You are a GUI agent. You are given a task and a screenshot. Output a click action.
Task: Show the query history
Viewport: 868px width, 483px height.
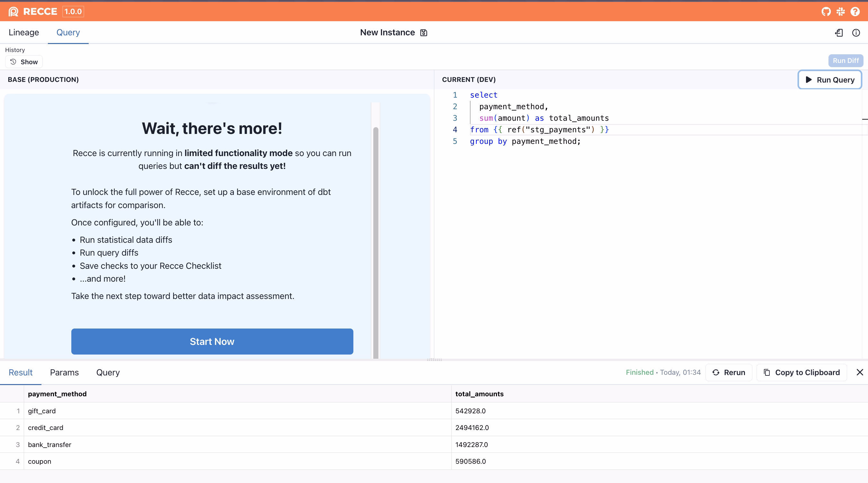[x=23, y=62]
